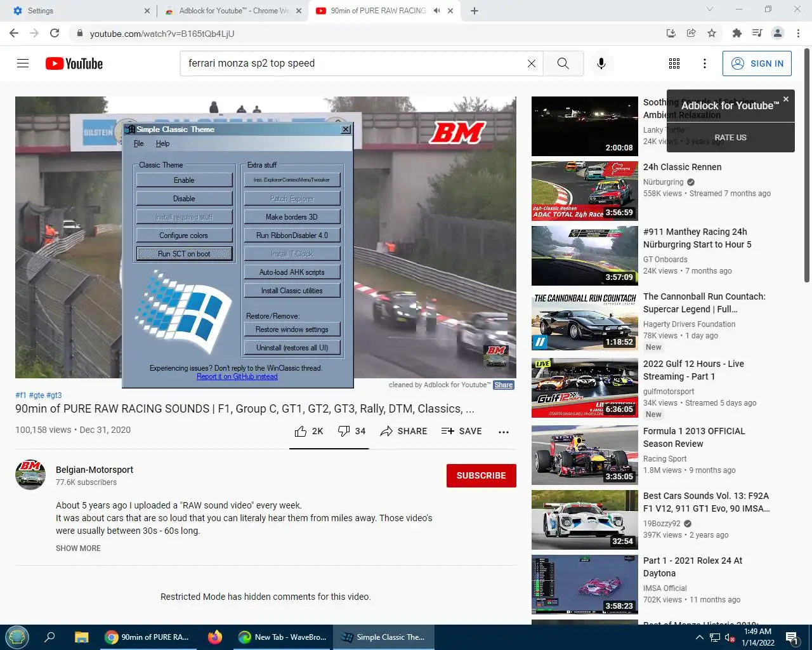Click Configure colors button

click(x=184, y=235)
